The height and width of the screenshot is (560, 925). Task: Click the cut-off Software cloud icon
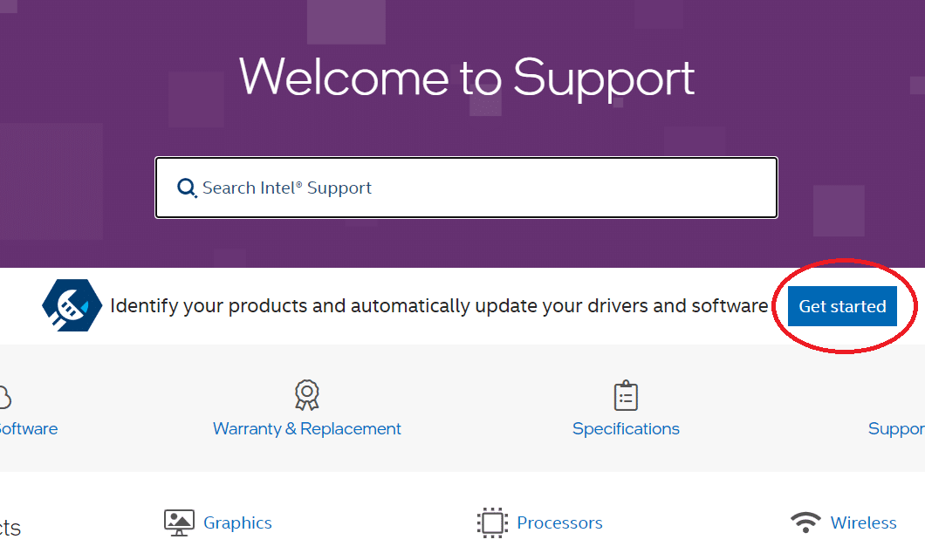(4, 398)
